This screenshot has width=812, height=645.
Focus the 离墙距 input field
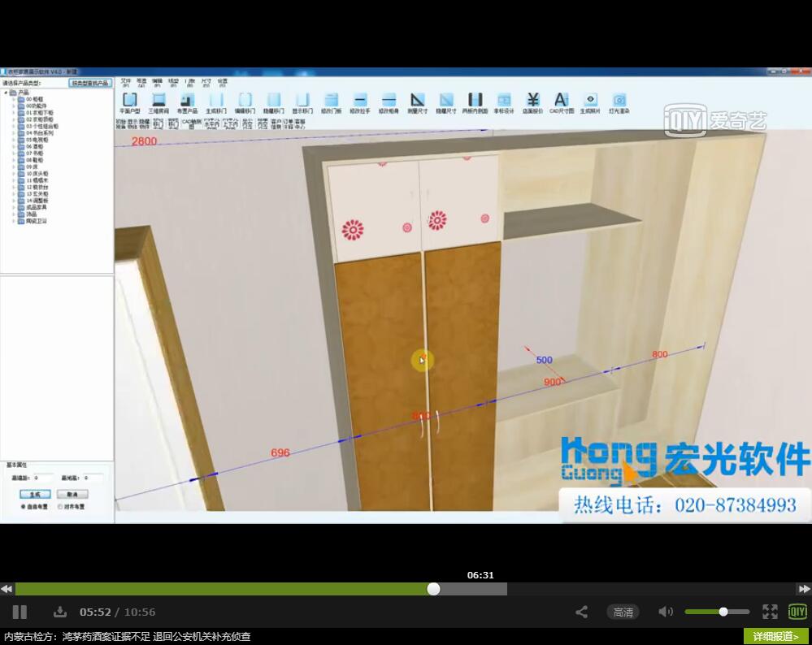(x=42, y=478)
